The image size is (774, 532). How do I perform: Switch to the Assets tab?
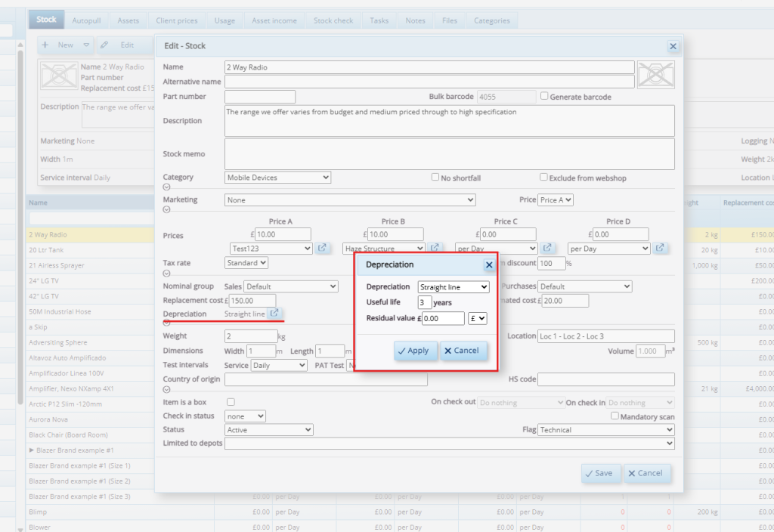tap(128, 20)
